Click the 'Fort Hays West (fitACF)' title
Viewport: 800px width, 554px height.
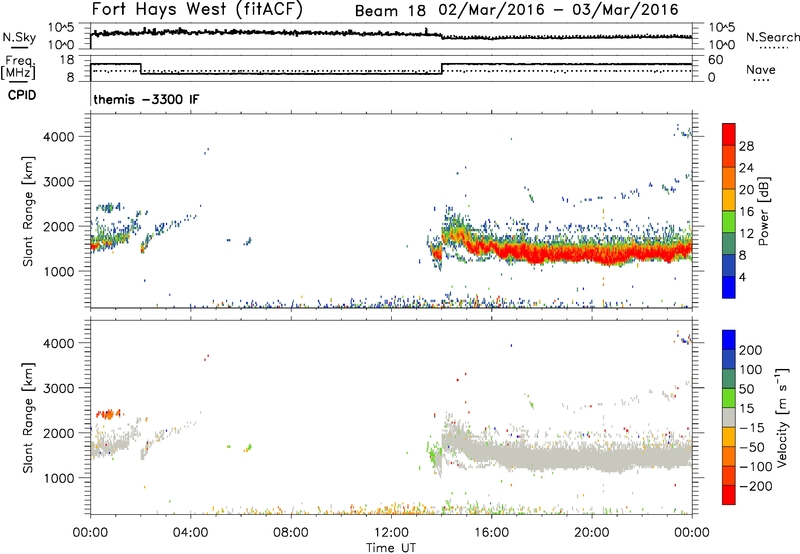(196, 9)
